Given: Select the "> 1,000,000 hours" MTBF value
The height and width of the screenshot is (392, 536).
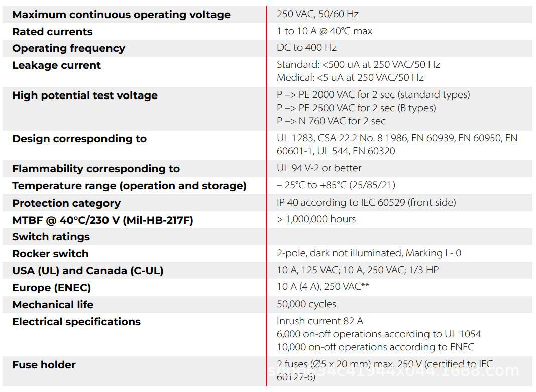Looking at the screenshot, I should click(x=316, y=219).
